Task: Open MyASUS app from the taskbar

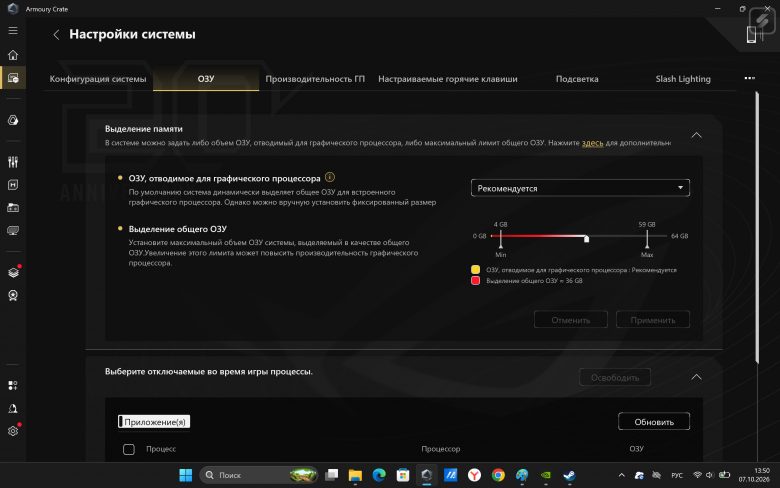Action: point(451,476)
